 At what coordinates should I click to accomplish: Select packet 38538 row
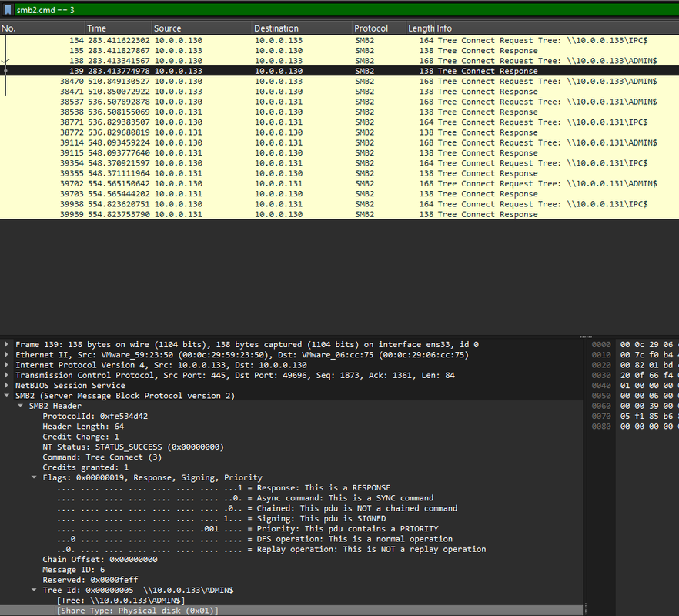[339, 112]
